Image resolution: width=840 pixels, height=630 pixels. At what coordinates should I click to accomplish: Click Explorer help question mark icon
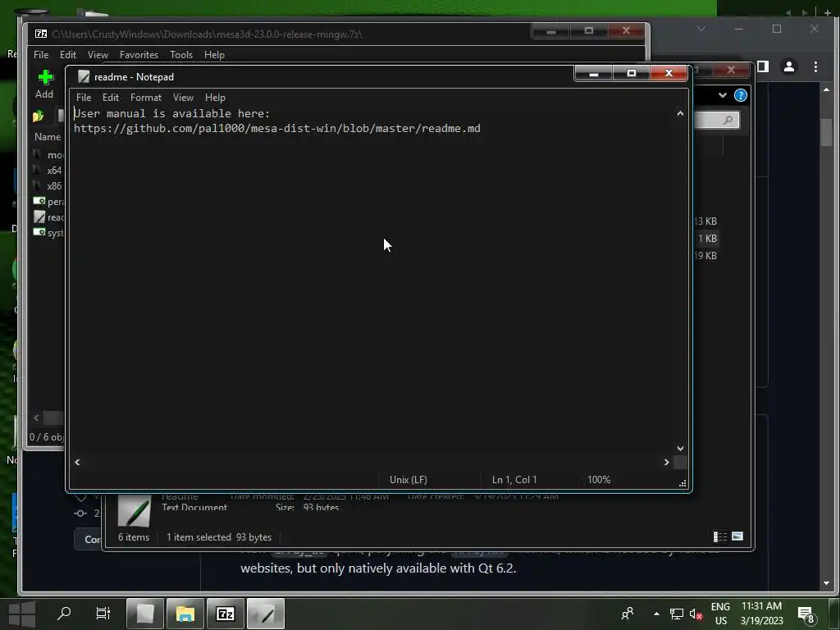(741, 95)
